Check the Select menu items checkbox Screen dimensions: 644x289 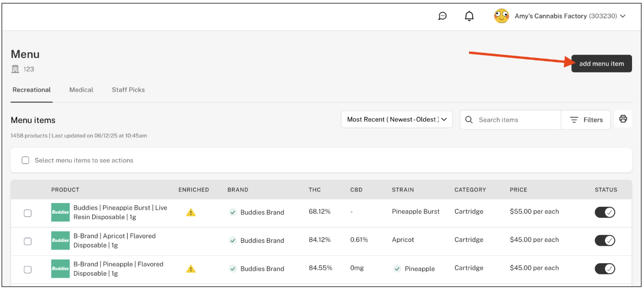click(25, 160)
